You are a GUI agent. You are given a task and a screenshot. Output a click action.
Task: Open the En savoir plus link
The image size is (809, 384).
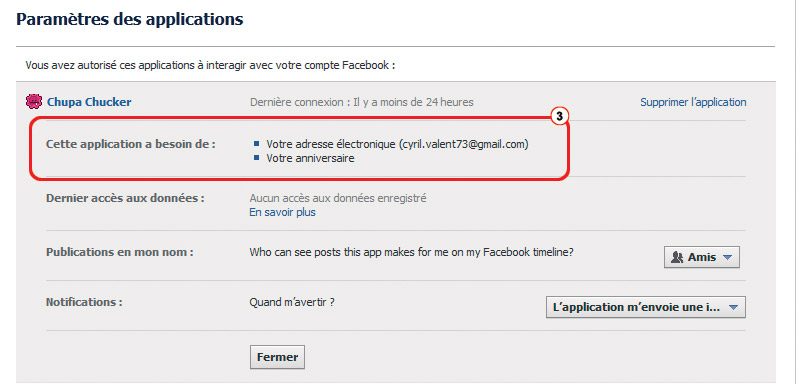[x=282, y=212]
